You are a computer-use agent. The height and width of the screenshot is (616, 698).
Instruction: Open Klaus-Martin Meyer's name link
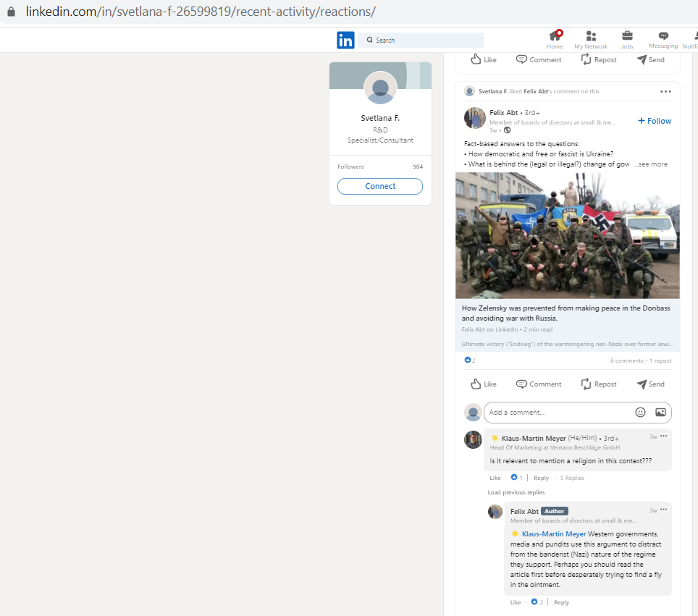(x=534, y=438)
